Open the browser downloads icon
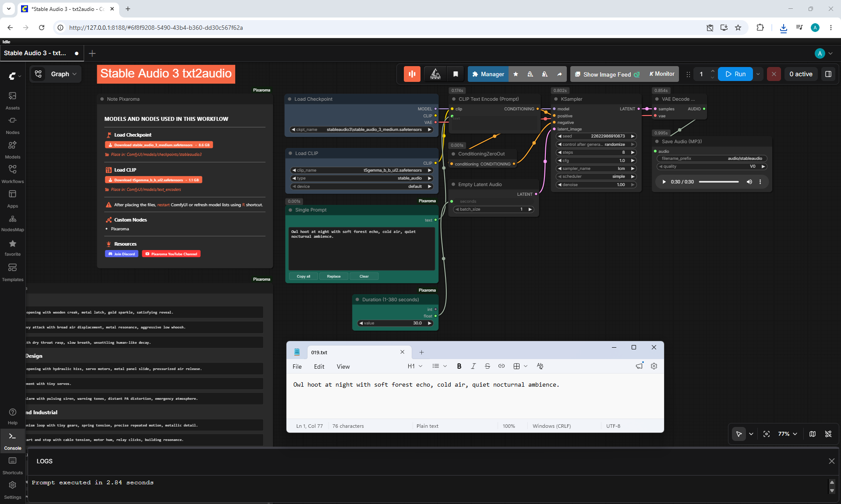This screenshot has width=841, height=504. 783,28
